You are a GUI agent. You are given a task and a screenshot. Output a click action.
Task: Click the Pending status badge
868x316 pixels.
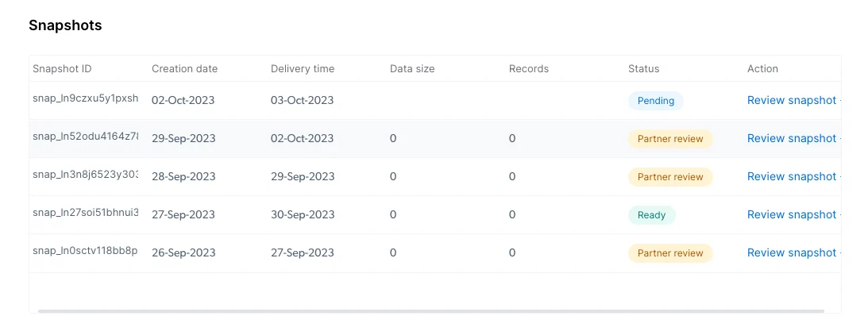click(x=656, y=101)
